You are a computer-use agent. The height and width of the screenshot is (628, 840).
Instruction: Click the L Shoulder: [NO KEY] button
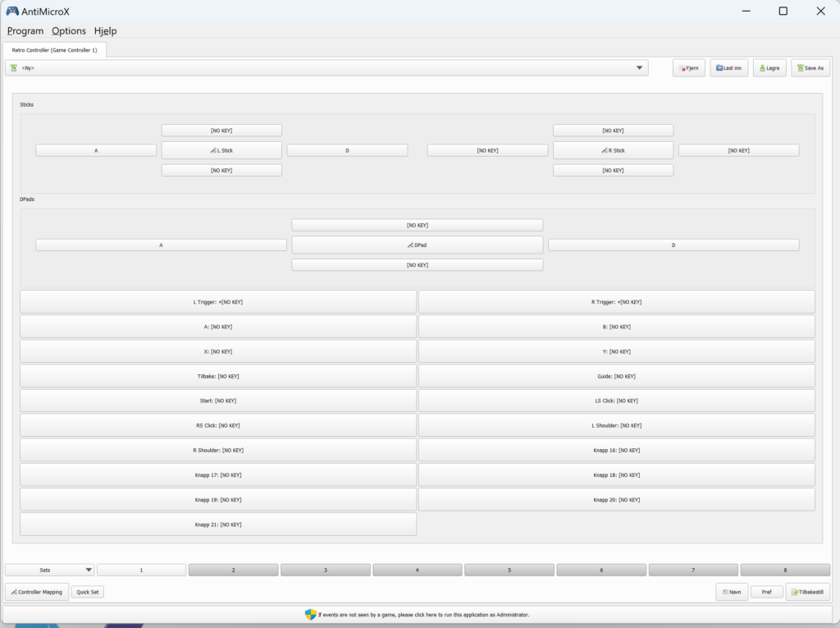click(x=617, y=425)
